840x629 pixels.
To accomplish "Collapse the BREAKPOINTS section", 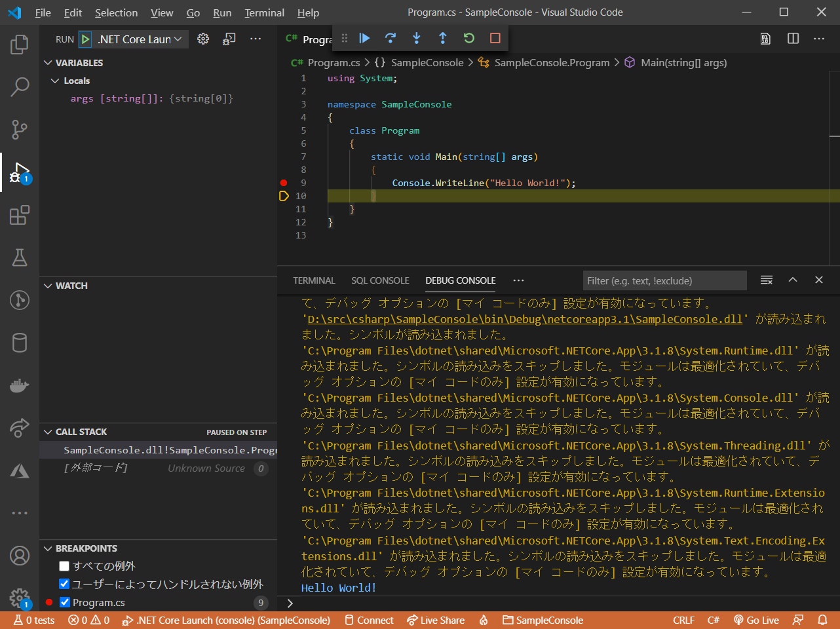I will click(80, 548).
